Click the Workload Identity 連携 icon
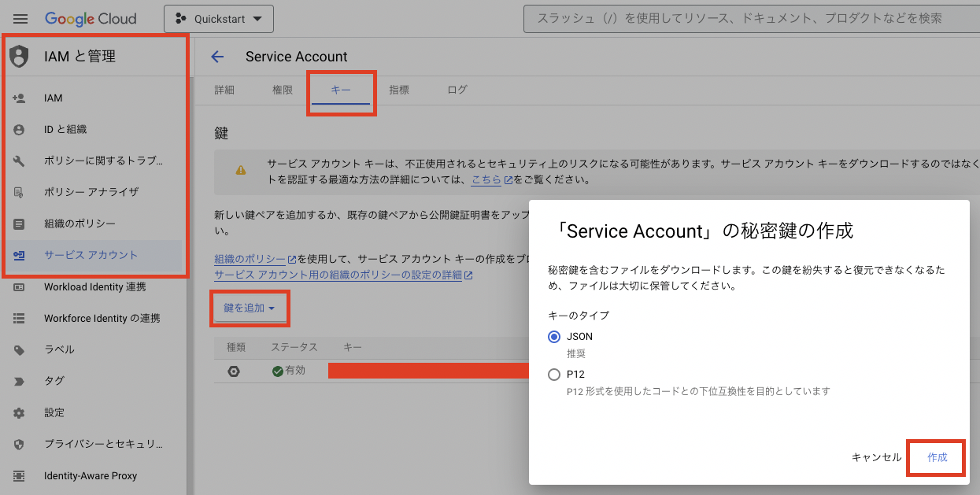Viewport: 980px width, 495px height. [x=19, y=287]
